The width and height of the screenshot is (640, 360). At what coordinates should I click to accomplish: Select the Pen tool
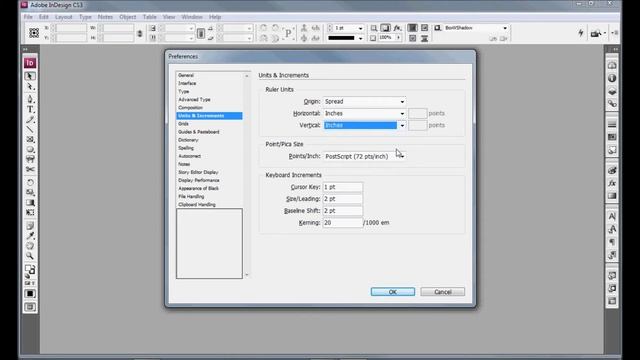pos(30,98)
